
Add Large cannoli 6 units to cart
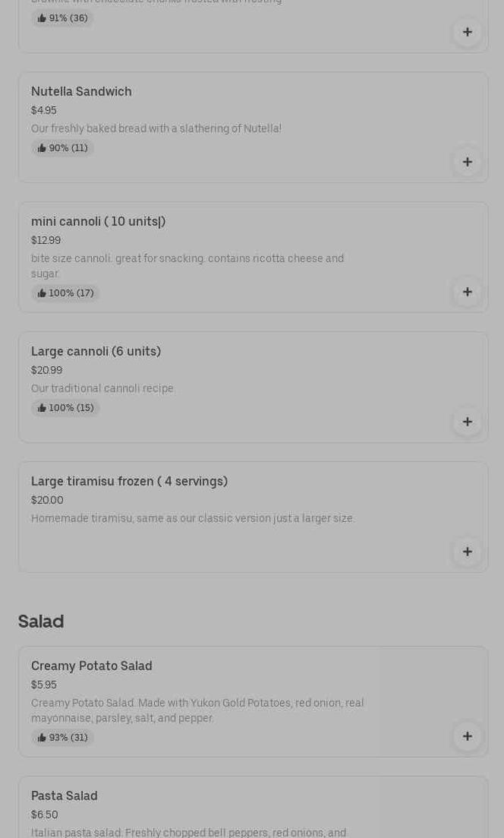[x=467, y=422]
